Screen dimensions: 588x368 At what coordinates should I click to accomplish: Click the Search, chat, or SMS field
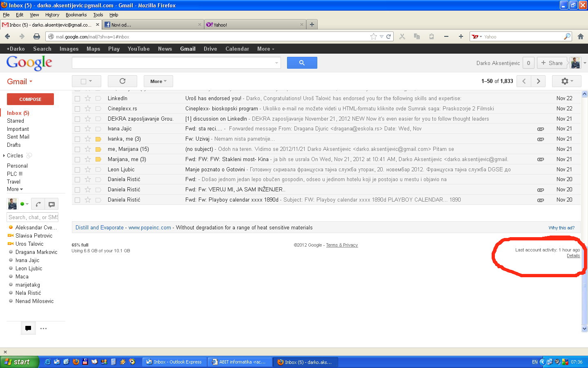tap(33, 218)
